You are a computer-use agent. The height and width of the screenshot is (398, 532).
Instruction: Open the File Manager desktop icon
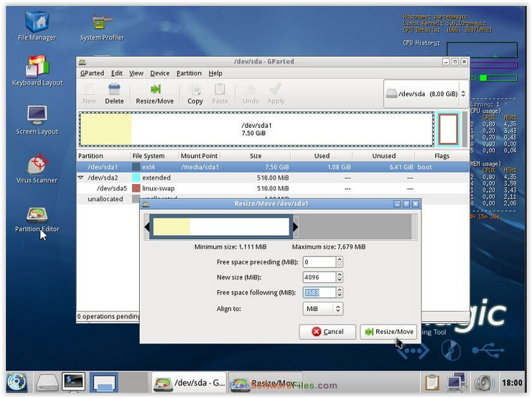coord(37,26)
